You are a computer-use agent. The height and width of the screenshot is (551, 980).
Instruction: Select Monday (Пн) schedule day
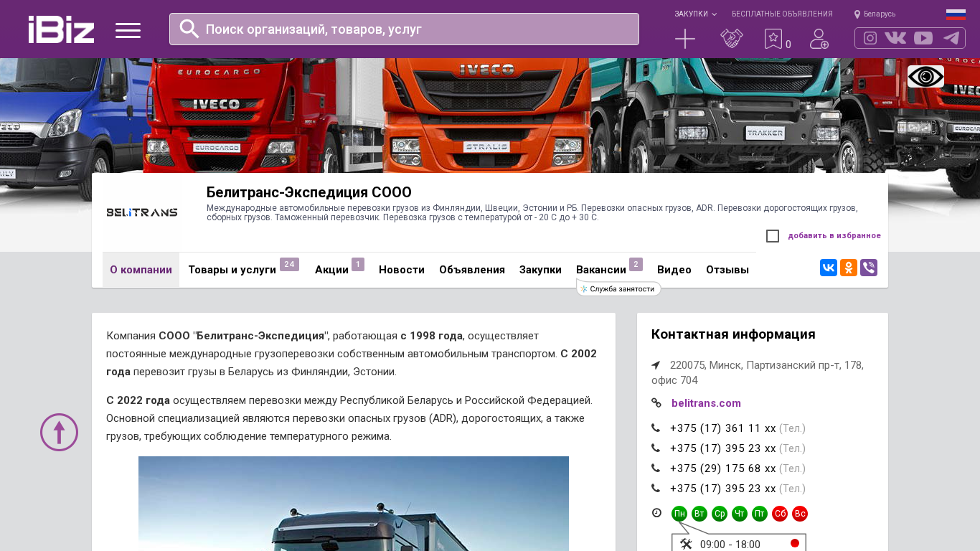tap(679, 514)
